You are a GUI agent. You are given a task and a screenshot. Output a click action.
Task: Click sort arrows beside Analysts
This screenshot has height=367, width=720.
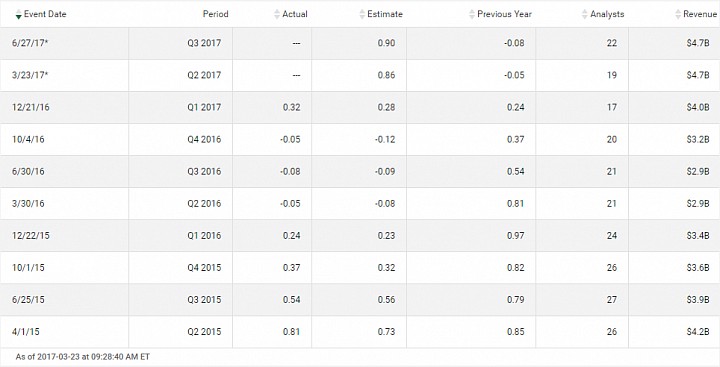point(585,14)
